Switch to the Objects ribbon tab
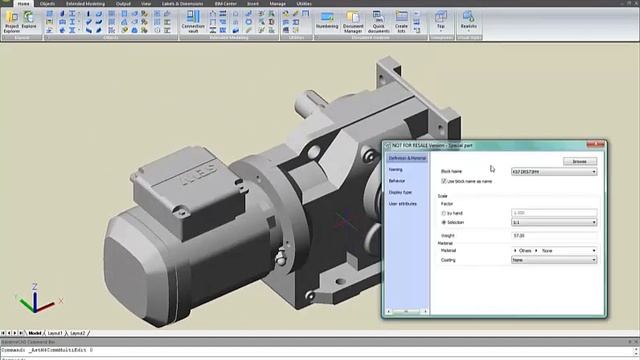The image size is (640, 360). [x=47, y=4]
